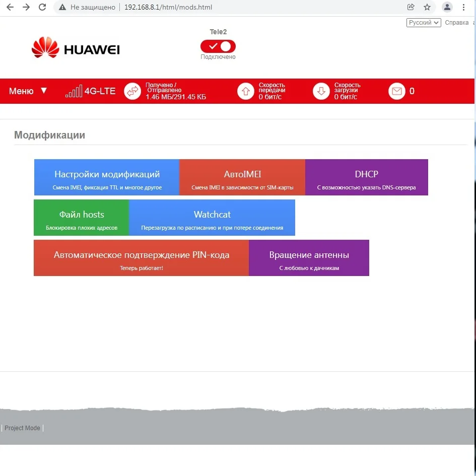This screenshot has height=476, width=476.
Task: Toggle Tele2 mobile data connection switch
Action: (x=218, y=46)
